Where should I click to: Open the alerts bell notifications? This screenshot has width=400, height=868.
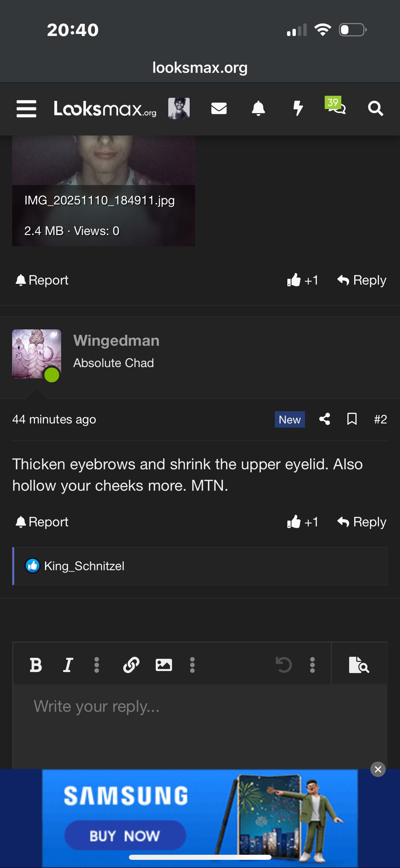[258, 109]
